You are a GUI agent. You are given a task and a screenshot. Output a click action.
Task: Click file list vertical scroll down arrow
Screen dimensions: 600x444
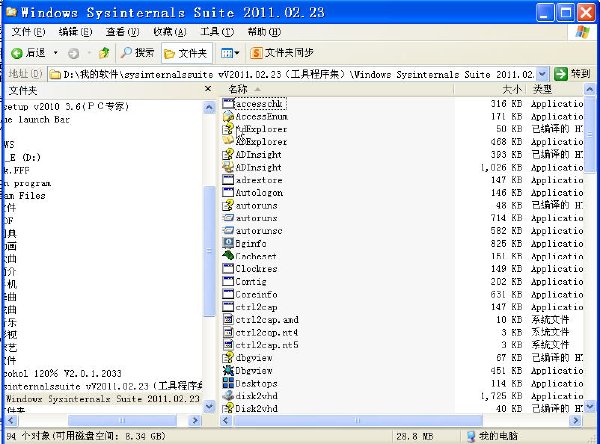(x=590, y=406)
